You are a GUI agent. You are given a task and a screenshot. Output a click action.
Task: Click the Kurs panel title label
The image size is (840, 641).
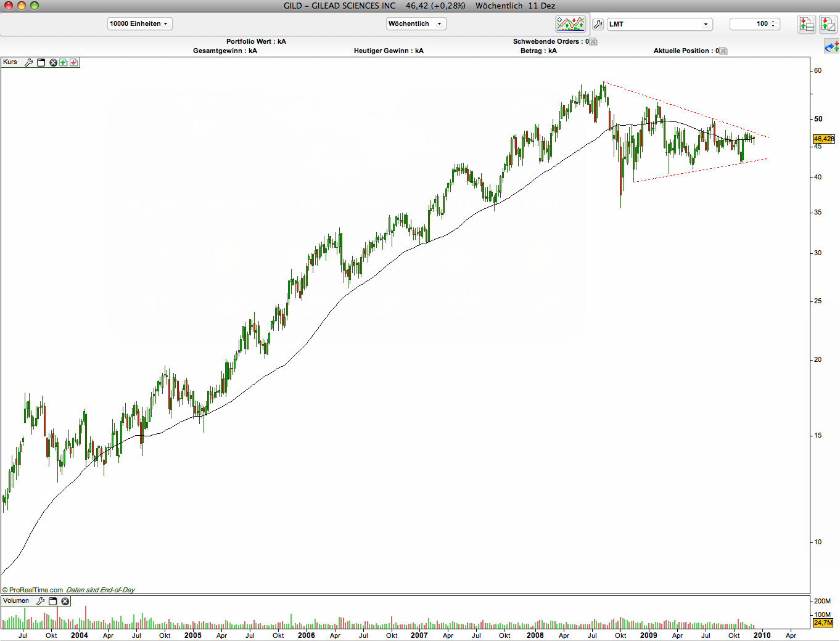(10, 62)
